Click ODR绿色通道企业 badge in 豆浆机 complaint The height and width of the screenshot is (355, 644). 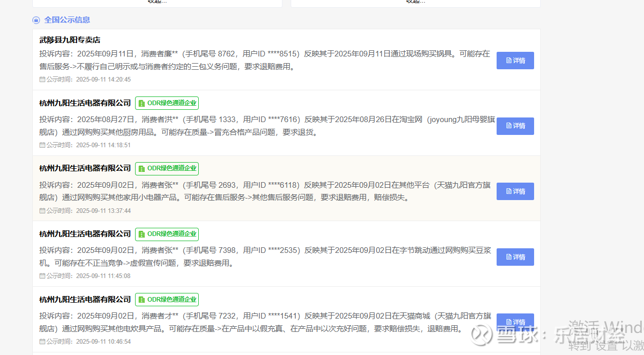[x=167, y=234]
